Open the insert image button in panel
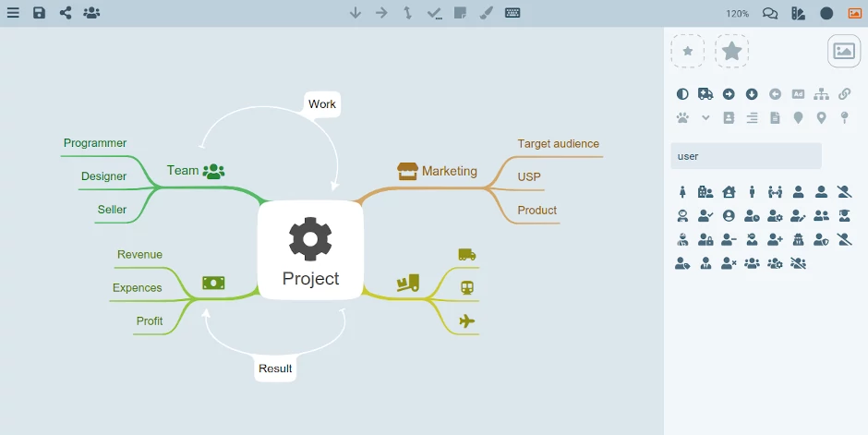Viewport: 868px width, 435px height. point(844,51)
